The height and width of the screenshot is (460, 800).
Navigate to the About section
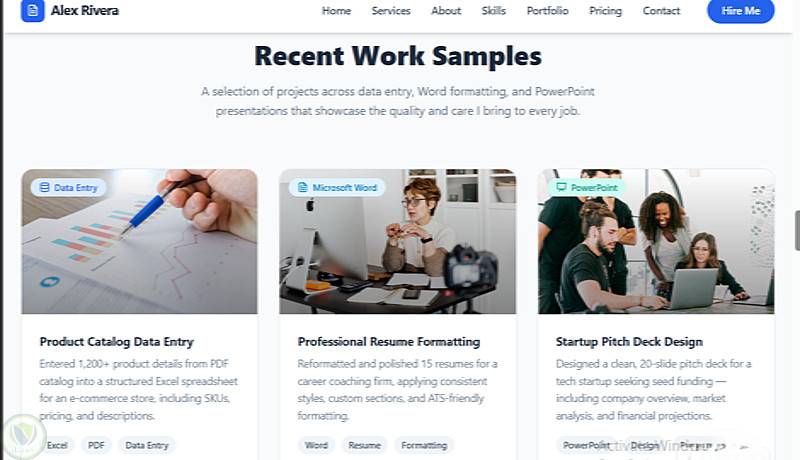pos(446,11)
